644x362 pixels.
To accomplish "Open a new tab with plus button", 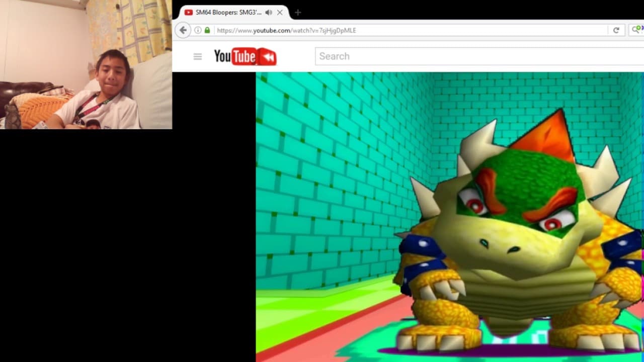I will (x=298, y=13).
